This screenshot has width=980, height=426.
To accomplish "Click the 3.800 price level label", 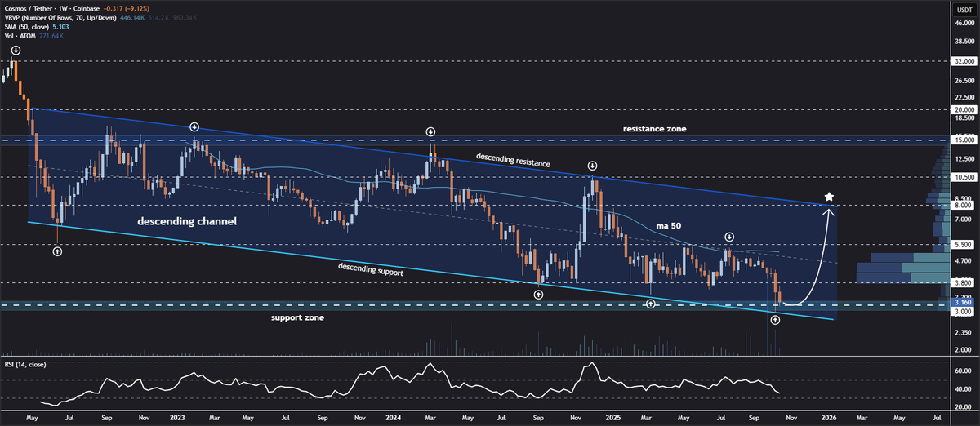I will [961, 282].
